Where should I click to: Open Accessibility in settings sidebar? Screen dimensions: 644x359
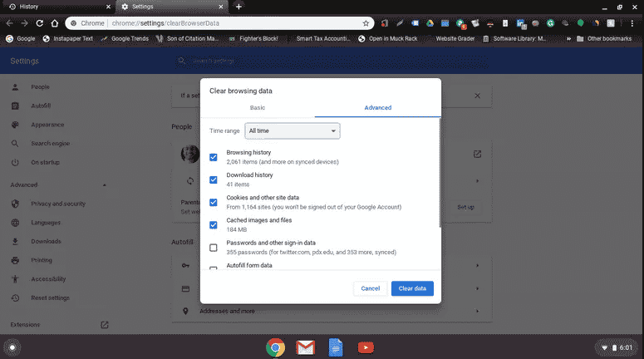(48, 279)
